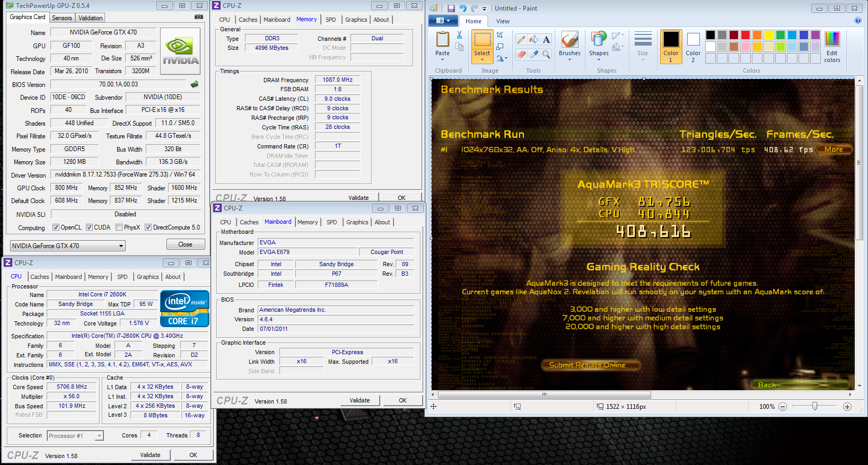Viewport: 868px width, 465px height.
Task: Select the Color picker eyedropper tool
Action: (534, 54)
